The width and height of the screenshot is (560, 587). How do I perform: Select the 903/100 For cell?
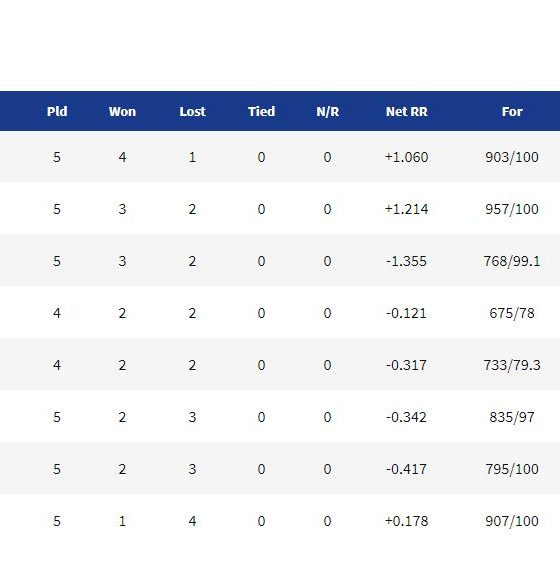click(x=512, y=157)
